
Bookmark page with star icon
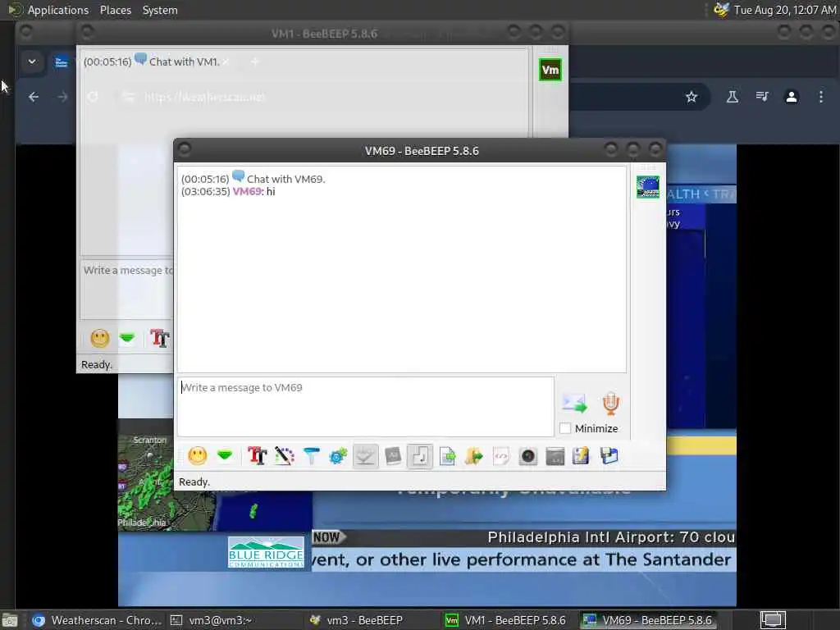(x=692, y=97)
